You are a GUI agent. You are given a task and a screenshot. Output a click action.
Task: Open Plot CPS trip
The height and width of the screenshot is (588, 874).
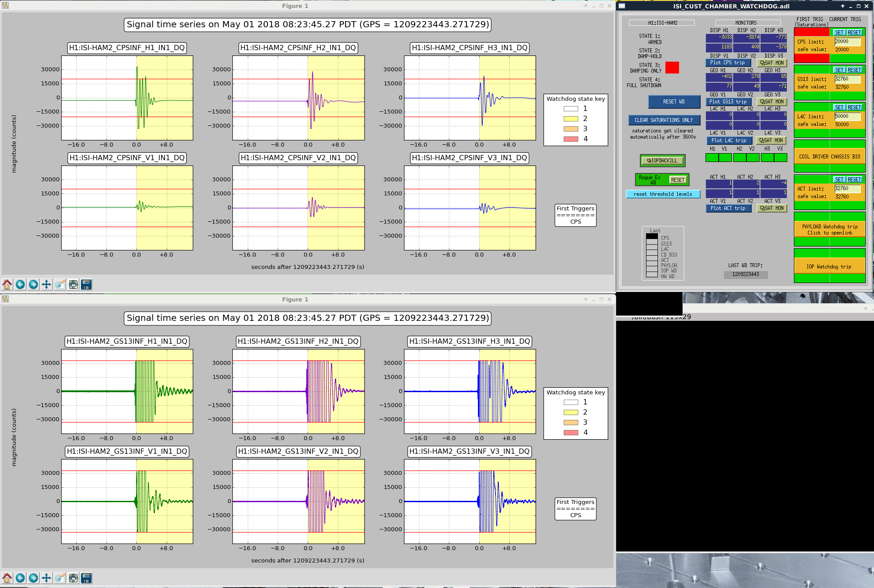[x=727, y=63]
